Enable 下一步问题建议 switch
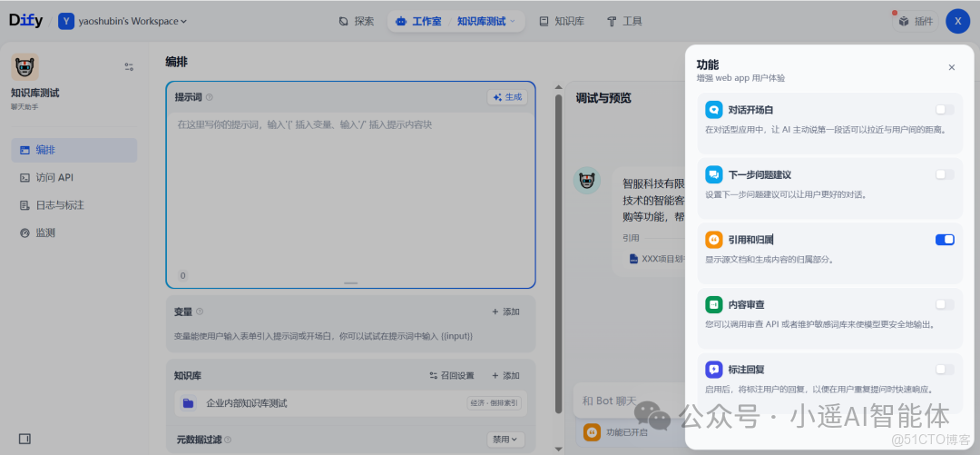Image resolution: width=980 pixels, height=455 pixels. [945, 174]
